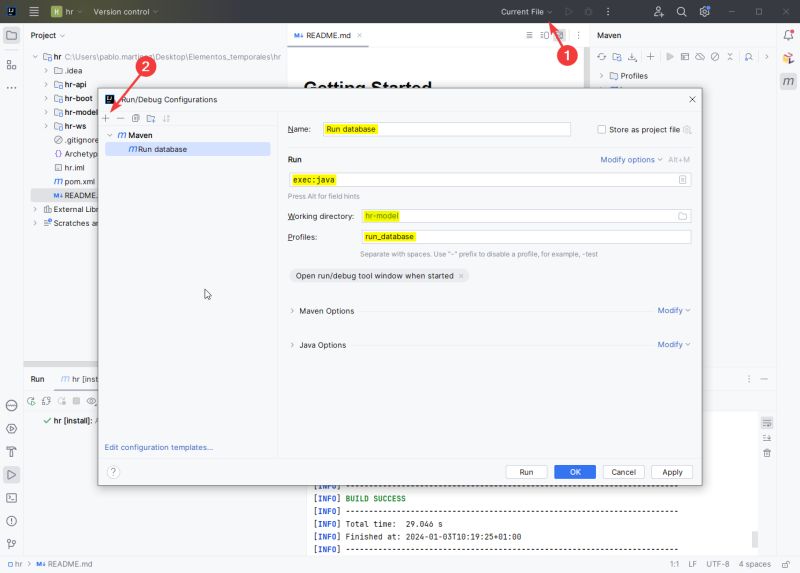This screenshot has height=573, width=800.
Task: Focus the Profiles input field
Action: 526,237
